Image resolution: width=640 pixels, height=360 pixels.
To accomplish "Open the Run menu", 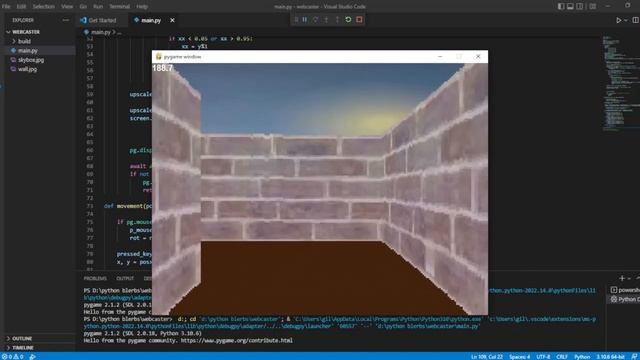I will point(98,7).
